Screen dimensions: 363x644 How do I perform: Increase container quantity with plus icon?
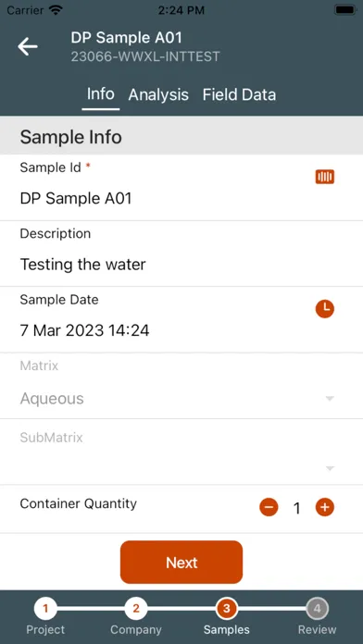[x=325, y=507]
